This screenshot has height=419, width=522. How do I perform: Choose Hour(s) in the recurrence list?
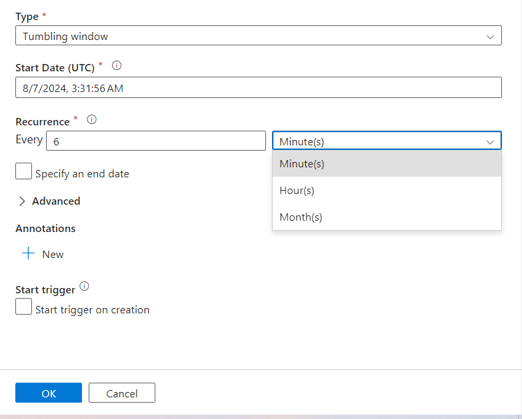click(387, 190)
